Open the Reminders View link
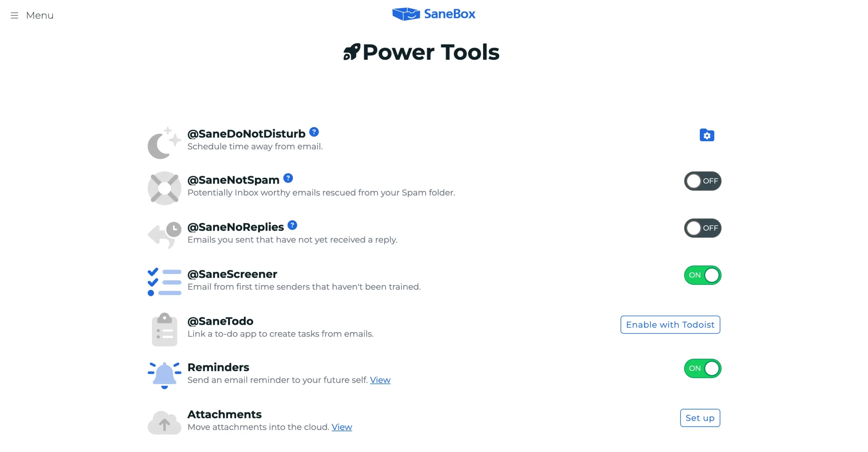This screenshot has height=452, width=868. coord(380,380)
